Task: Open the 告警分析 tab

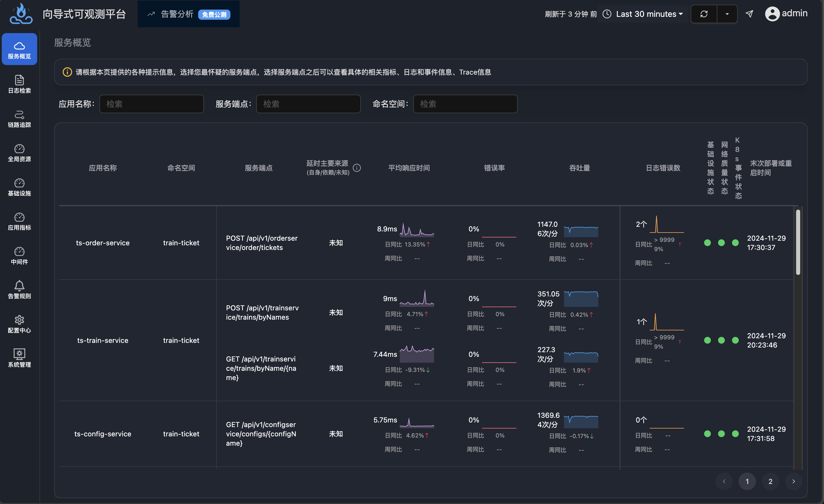Action: point(189,14)
